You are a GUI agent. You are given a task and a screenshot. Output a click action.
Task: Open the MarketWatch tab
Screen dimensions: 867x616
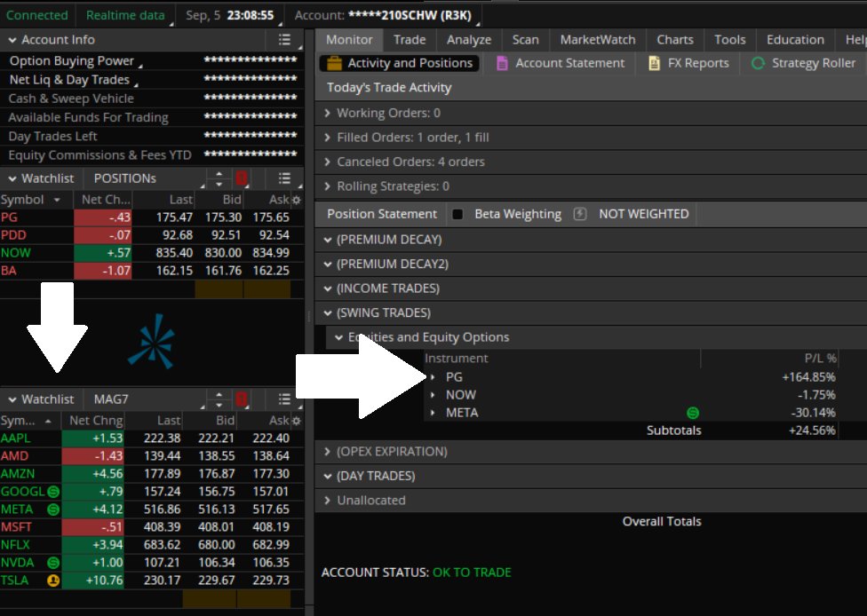click(598, 40)
